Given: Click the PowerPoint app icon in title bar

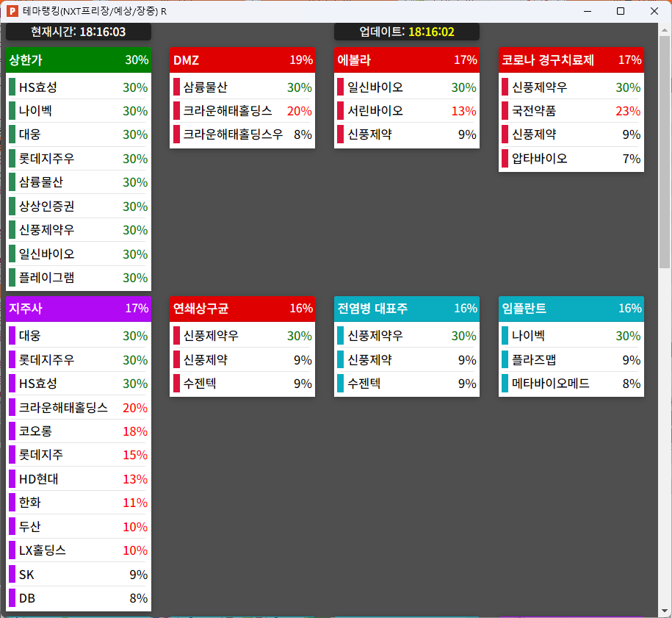Looking at the screenshot, I should point(12,11).
